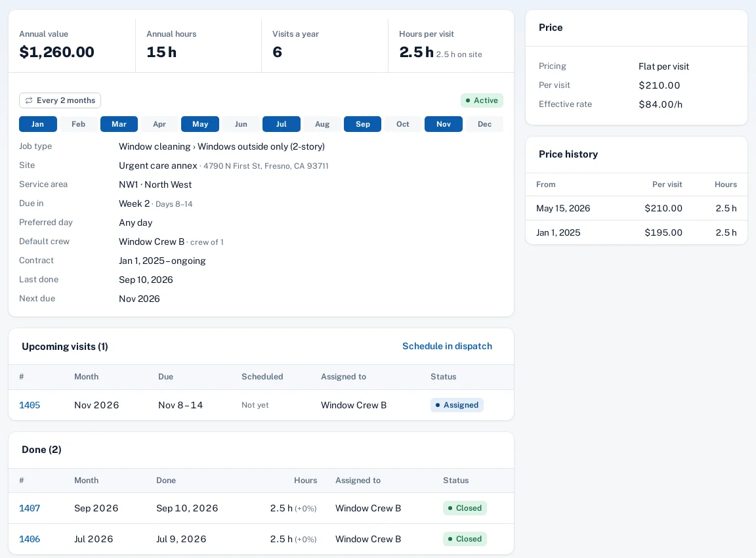Toggle the Mar month chip
This screenshot has width=756, height=558.
119,124
